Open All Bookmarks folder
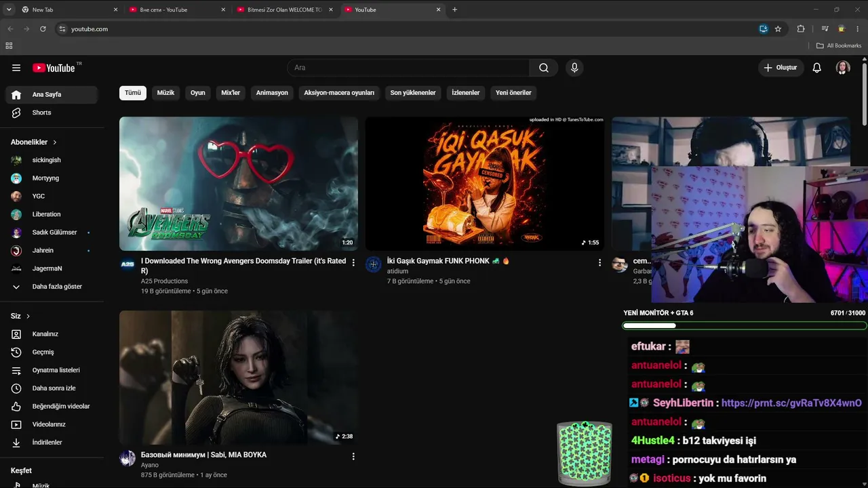The height and width of the screenshot is (488, 868). (x=839, y=45)
